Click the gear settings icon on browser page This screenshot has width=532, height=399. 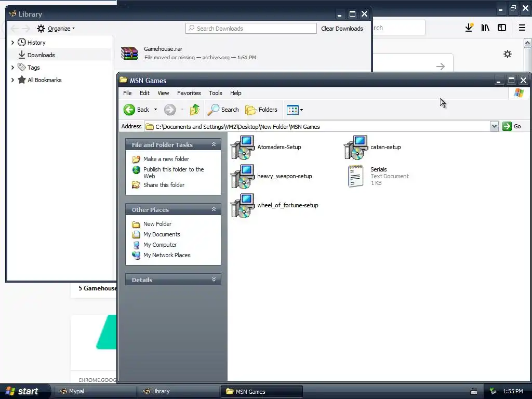[x=507, y=54]
